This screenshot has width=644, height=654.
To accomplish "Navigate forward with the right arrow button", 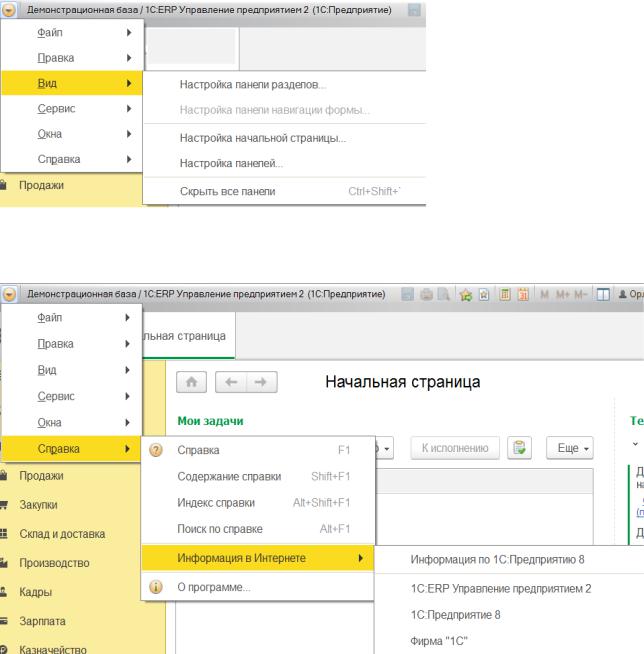I will [262, 382].
